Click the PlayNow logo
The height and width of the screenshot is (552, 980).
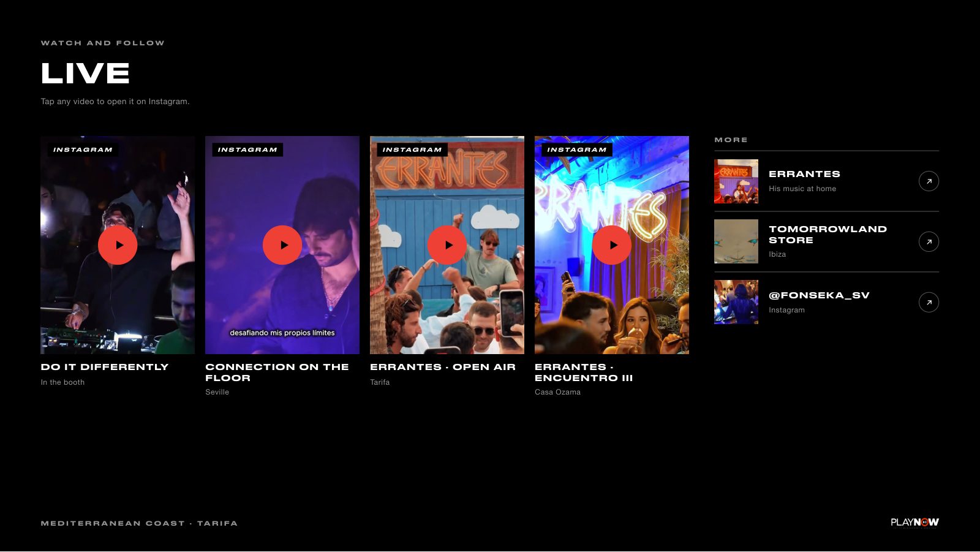tap(915, 523)
